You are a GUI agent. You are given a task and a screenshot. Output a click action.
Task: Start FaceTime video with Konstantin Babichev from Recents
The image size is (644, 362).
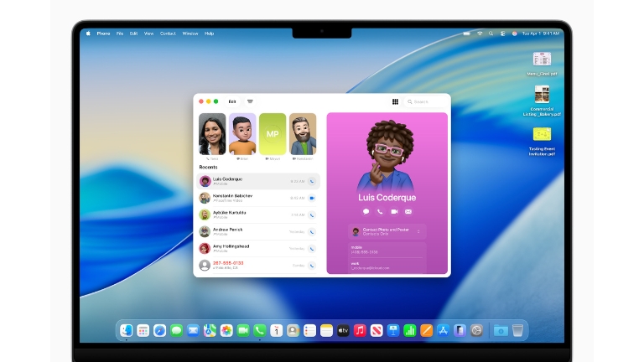click(312, 199)
